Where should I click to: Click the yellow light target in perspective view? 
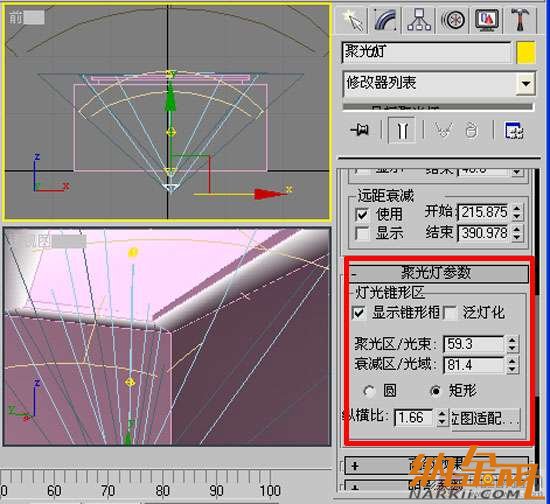[x=133, y=253]
